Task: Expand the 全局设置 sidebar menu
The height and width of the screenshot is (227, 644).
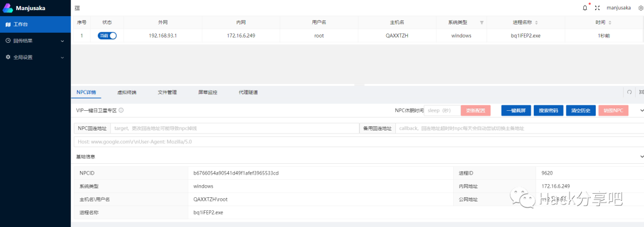Action: point(35,57)
